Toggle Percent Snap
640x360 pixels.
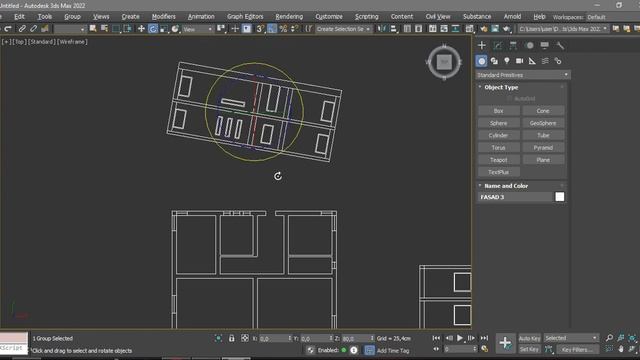tap(283, 29)
